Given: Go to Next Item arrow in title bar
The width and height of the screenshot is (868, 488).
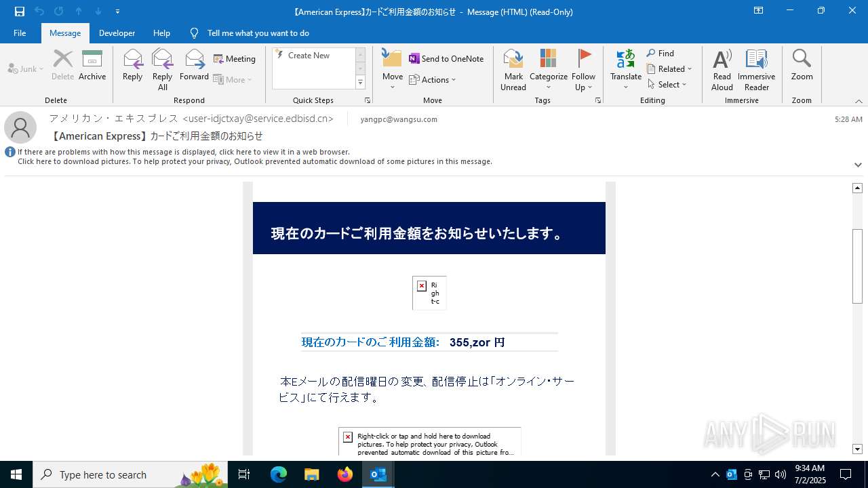Looking at the screenshot, I should (98, 12).
